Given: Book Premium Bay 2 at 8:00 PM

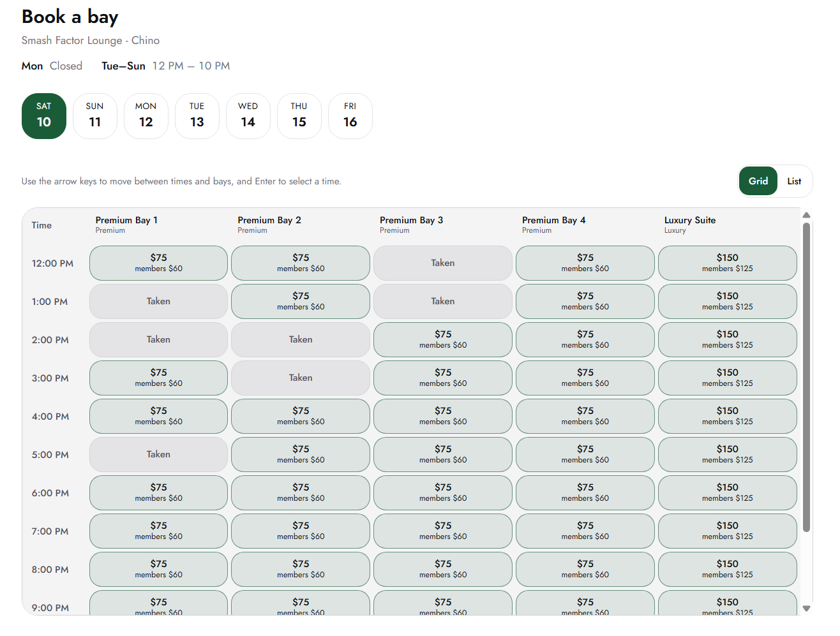Looking at the screenshot, I should point(301,569).
